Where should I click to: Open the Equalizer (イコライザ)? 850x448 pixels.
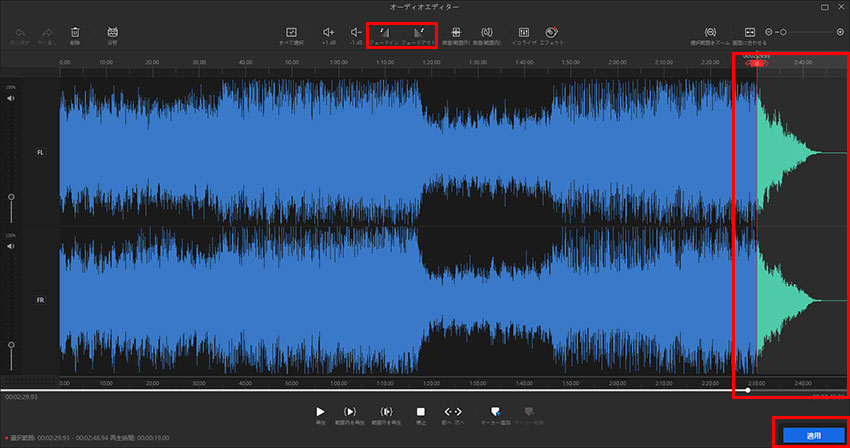tap(524, 36)
